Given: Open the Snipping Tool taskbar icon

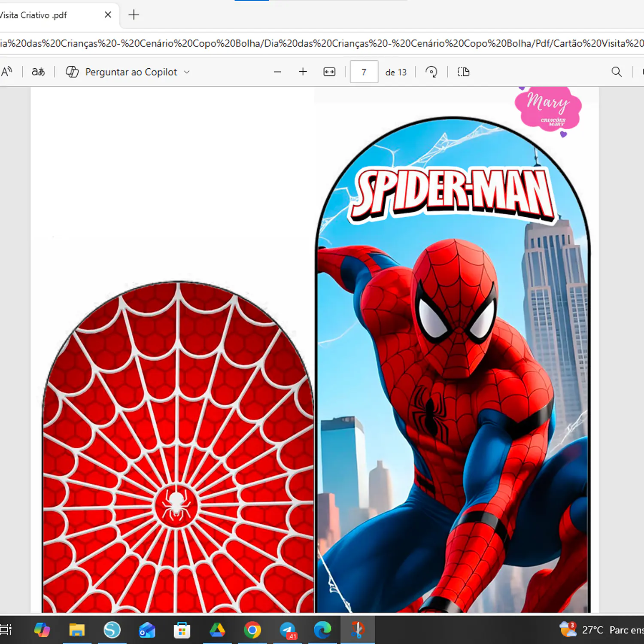Looking at the screenshot, I should pos(358,630).
